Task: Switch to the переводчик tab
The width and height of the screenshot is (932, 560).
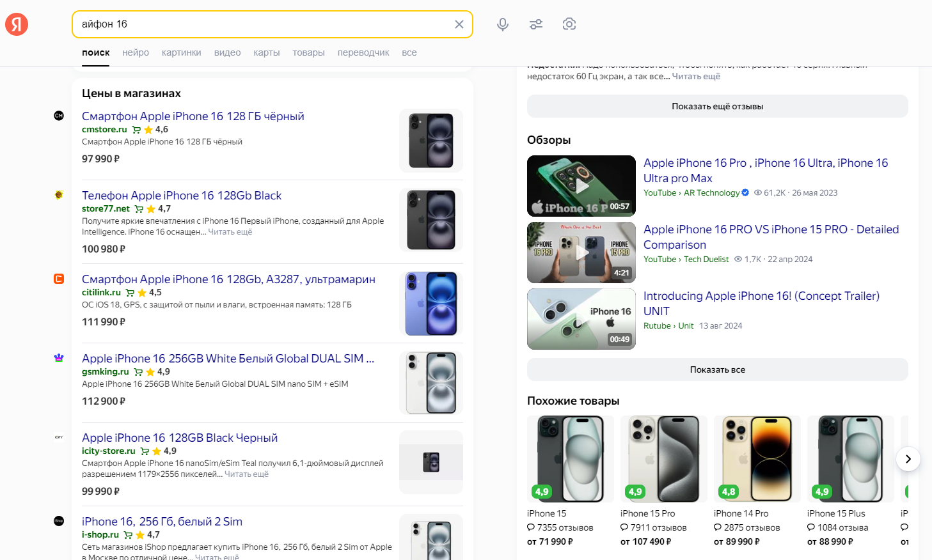Action: 363,52
